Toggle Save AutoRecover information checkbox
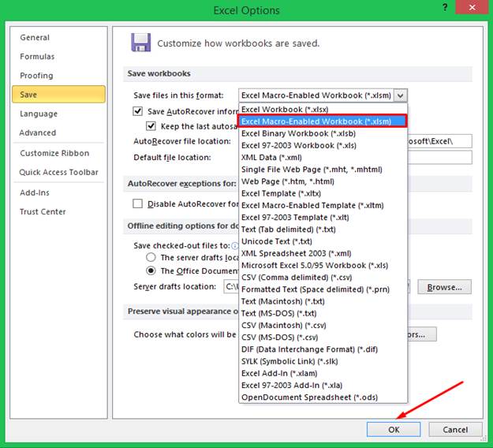The image size is (493, 448). click(x=138, y=112)
